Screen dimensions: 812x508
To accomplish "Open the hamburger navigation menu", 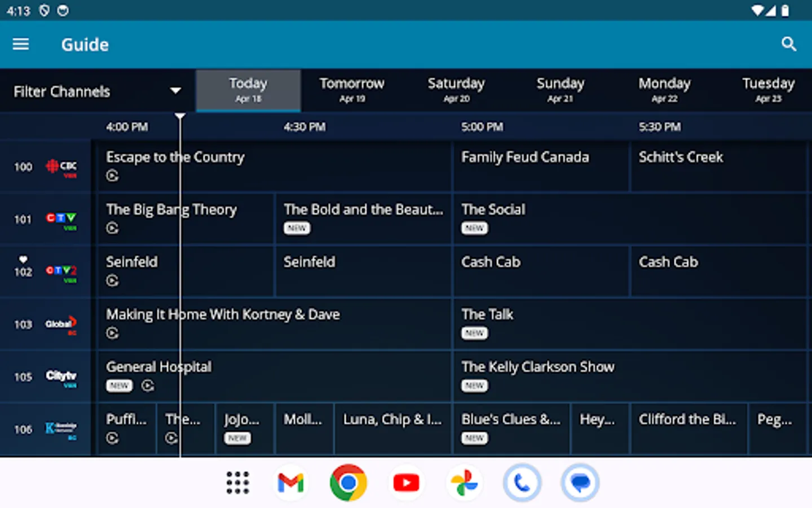I will click(x=21, y=44).
